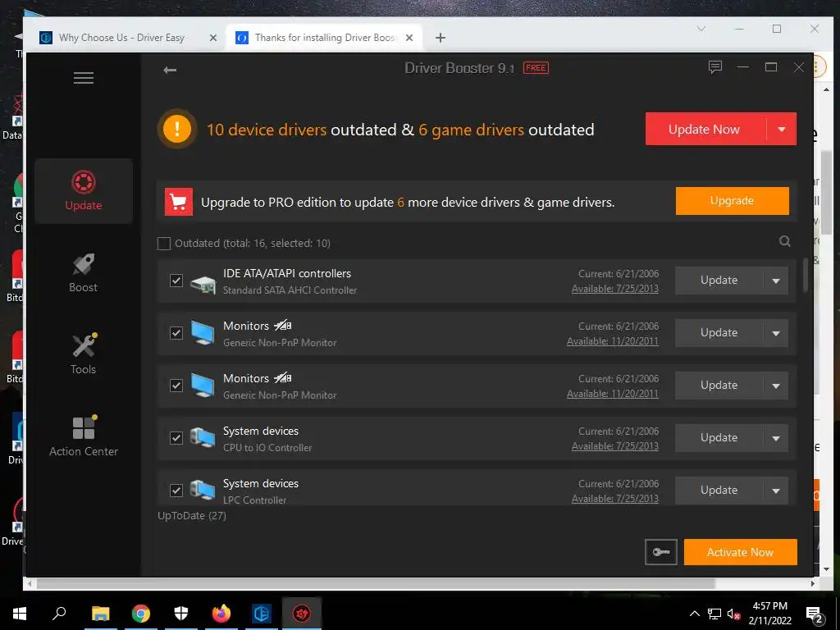Expand the Update Now dropdown arrow
The image size is (840, 630).
point(782,129)
